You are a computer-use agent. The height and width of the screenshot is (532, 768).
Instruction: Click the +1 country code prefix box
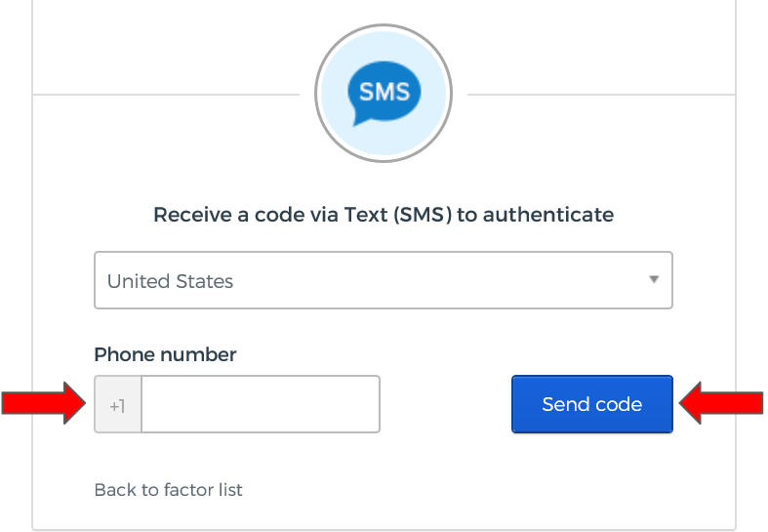(118, 404)
